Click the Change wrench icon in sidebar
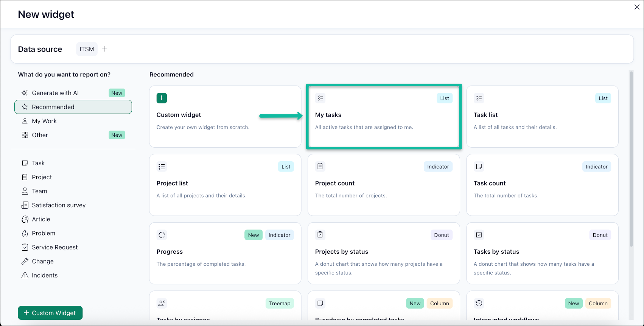This screenshot has height=326, width=644. [25, 261]
